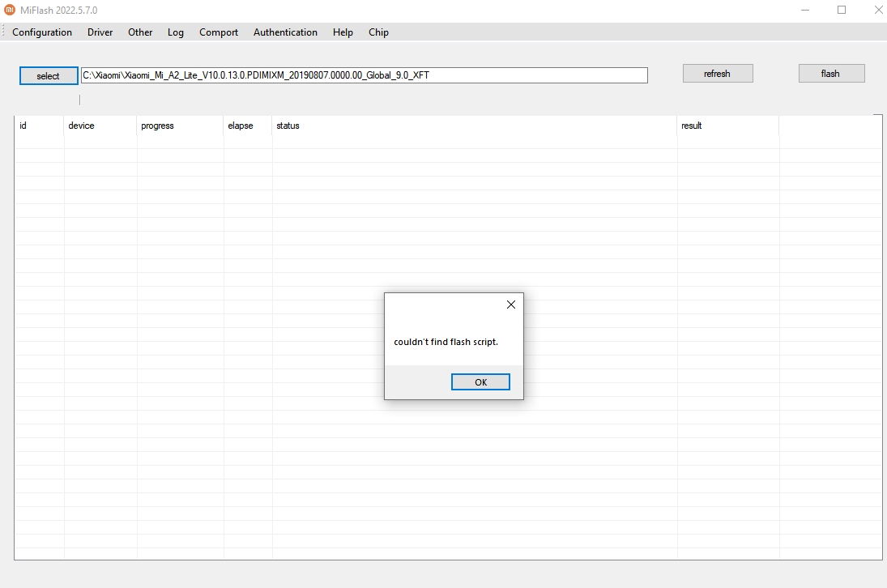Open the Help menu
The image size is (887, 588).
pos(343,32)
